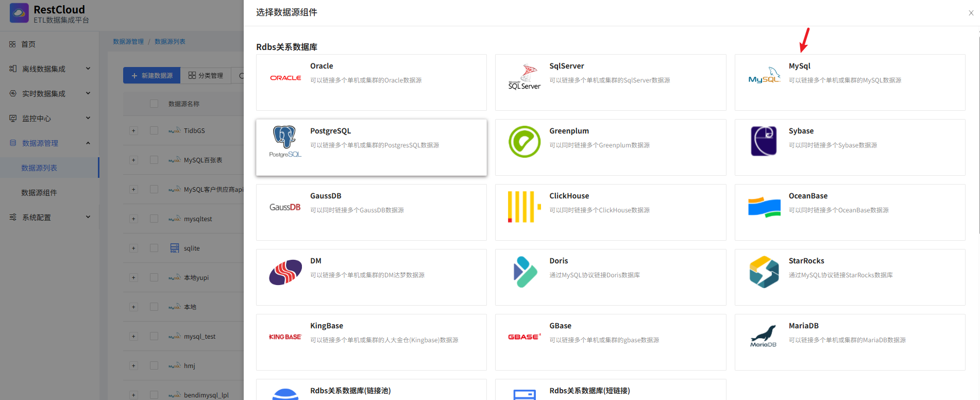The image size is (980, 400).
Task: Check the mysql_test row checkbox
Action: pyautogui.click(x=154, y=336)
